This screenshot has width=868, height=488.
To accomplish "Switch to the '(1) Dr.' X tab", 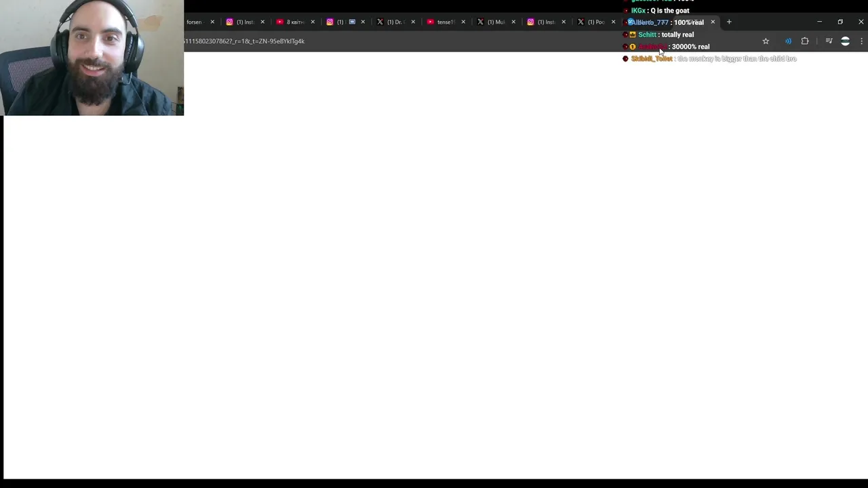I will (x=395, y=22).
